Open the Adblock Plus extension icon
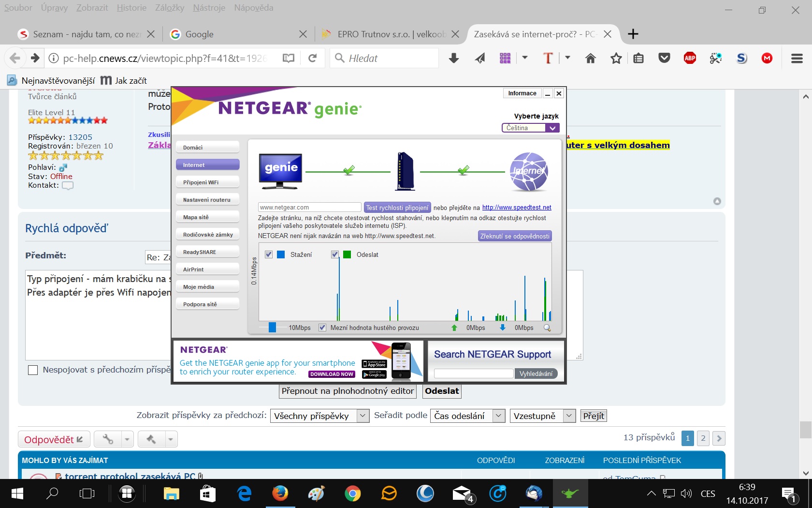 pyautogui.click(x=690, y=59)
